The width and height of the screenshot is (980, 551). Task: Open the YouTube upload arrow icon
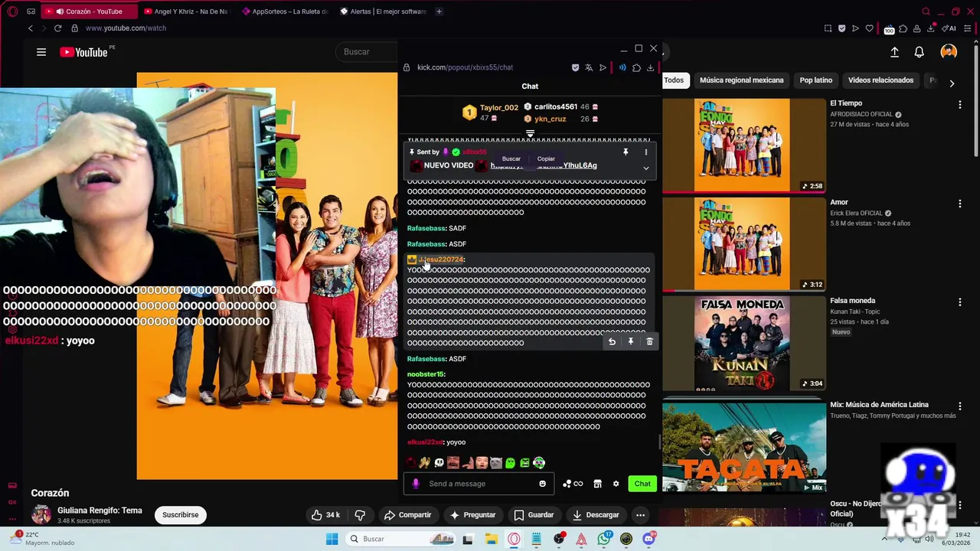[894, 52]
